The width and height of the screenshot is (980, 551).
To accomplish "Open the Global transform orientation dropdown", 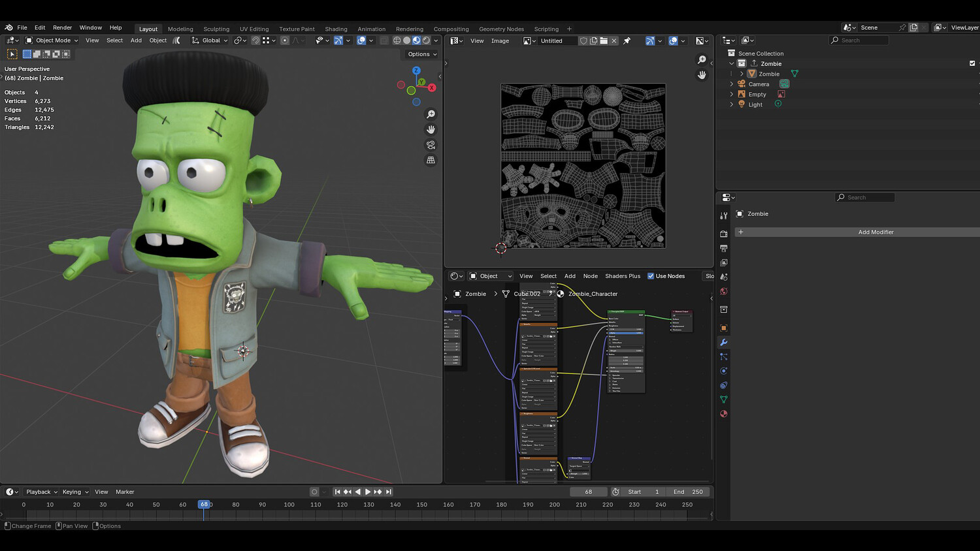I will (x=210, y=40).
